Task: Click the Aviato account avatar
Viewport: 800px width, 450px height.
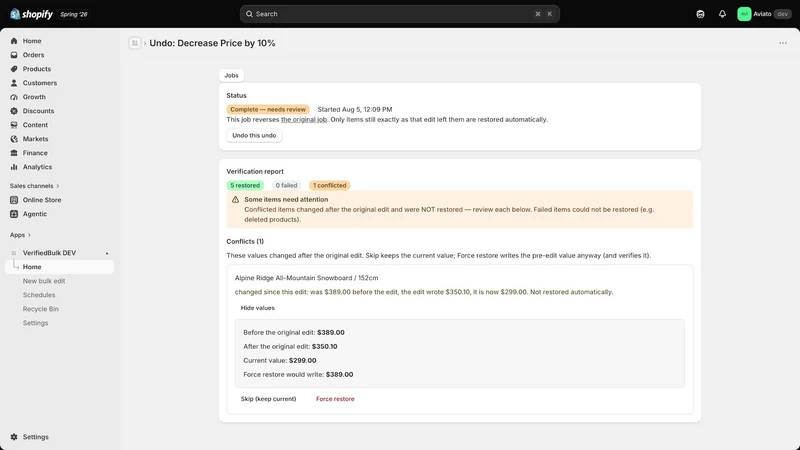Action: pos(744,14)
